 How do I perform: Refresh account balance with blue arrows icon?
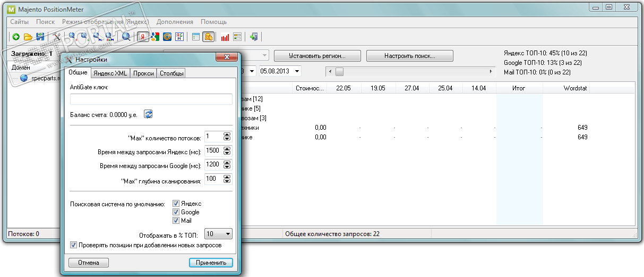click(148, 114)
